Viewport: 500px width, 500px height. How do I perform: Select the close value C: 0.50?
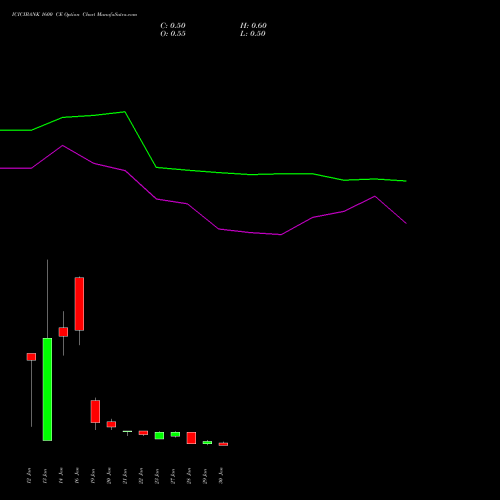pos(173,26)
